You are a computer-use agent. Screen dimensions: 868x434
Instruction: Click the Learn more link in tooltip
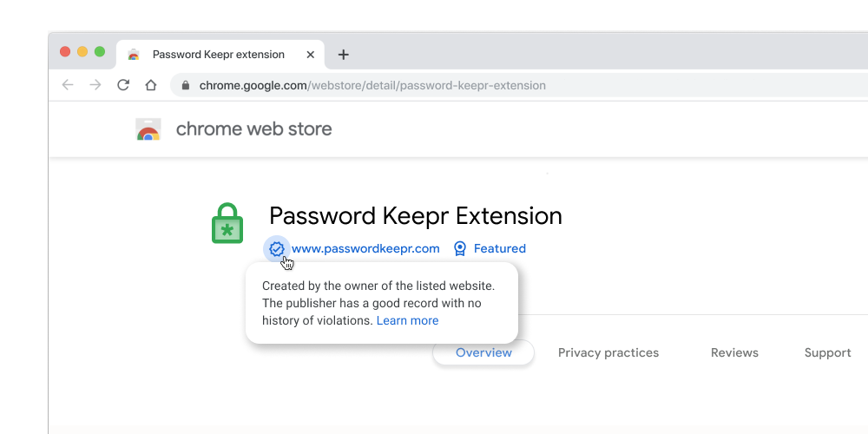click(407, 321)
